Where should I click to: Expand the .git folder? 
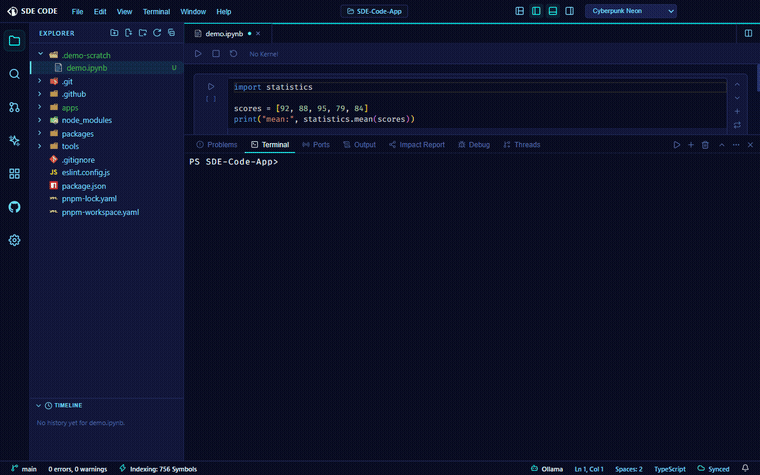tap(40, 81)
